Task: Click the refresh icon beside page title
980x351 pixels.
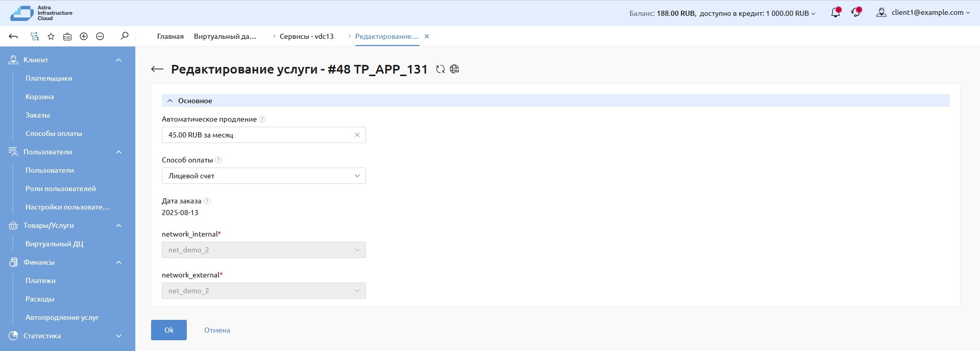Action: (x=440, y=69)
